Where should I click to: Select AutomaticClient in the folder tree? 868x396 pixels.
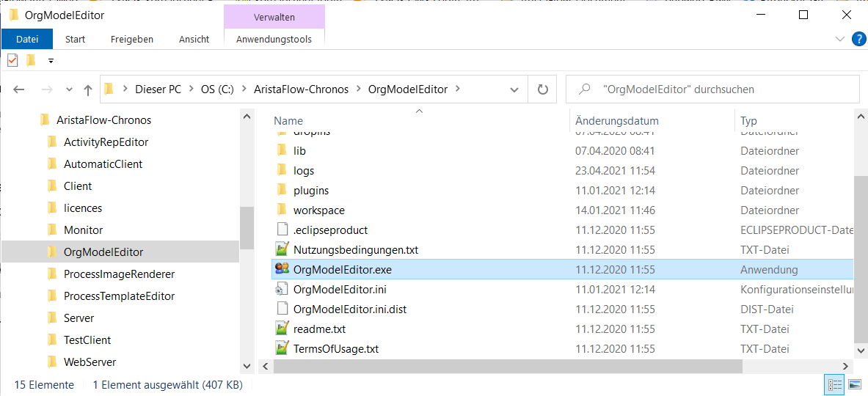click(103, 164)
